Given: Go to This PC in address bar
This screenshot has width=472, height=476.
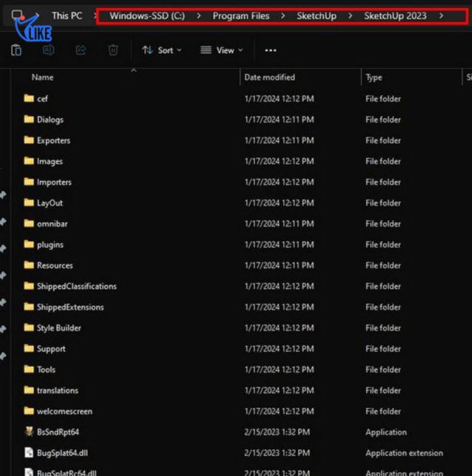Looking at the screenshot, I should click(x=66, y=15).
